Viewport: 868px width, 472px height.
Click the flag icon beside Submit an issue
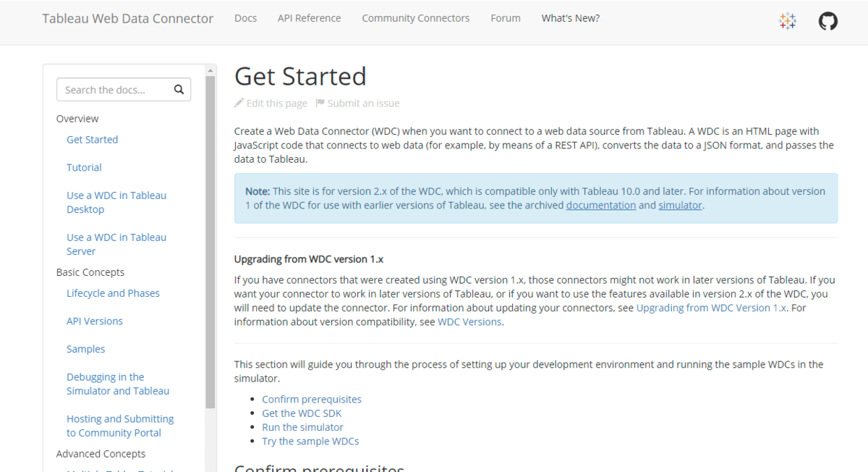(320, 104)
